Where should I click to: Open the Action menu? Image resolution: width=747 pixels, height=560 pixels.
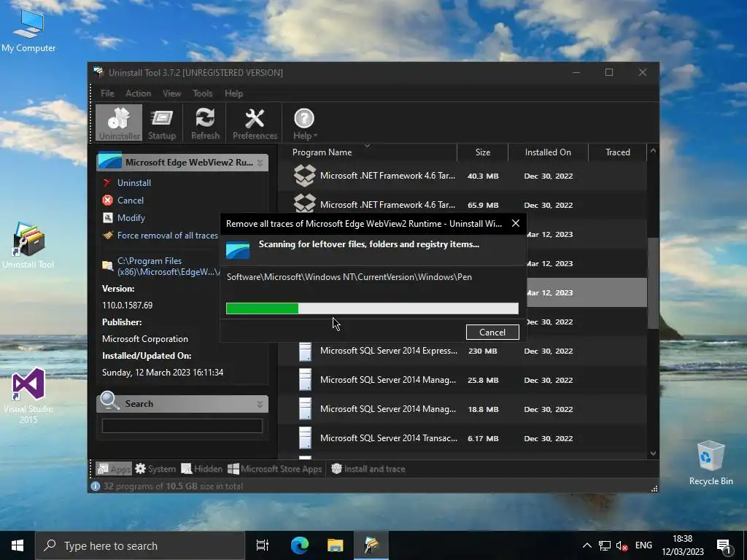click(x=138, y=93)
